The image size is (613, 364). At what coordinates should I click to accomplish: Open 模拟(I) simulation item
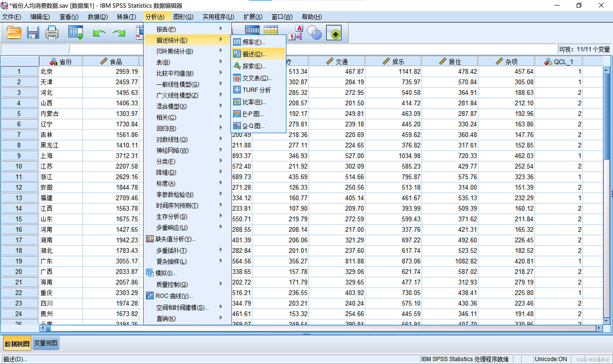187,273
